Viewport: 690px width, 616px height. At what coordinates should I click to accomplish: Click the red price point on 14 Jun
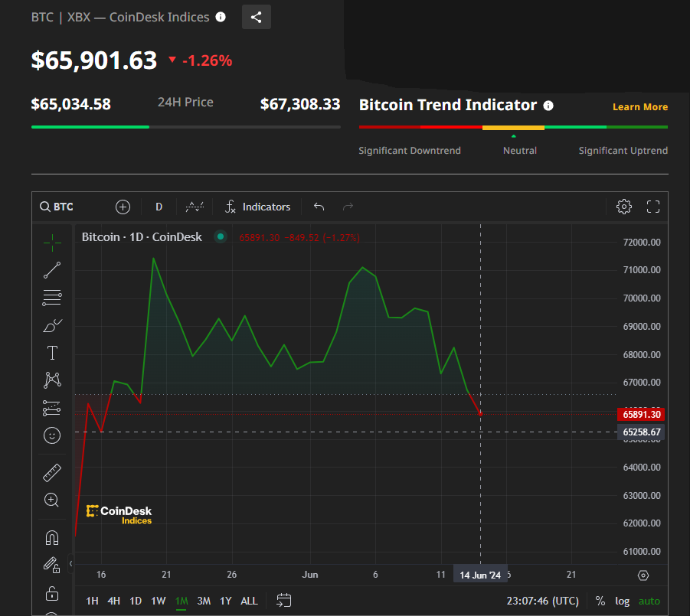(480, 414)
